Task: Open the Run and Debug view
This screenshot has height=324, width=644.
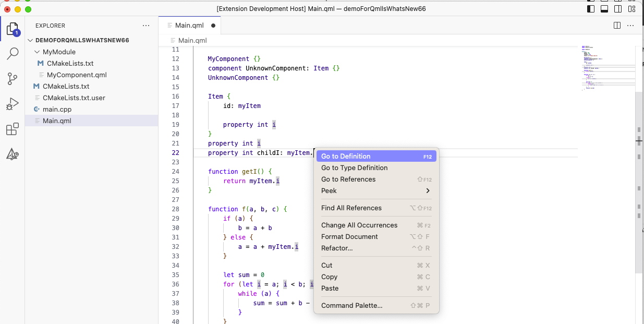Action: point(13,104)
